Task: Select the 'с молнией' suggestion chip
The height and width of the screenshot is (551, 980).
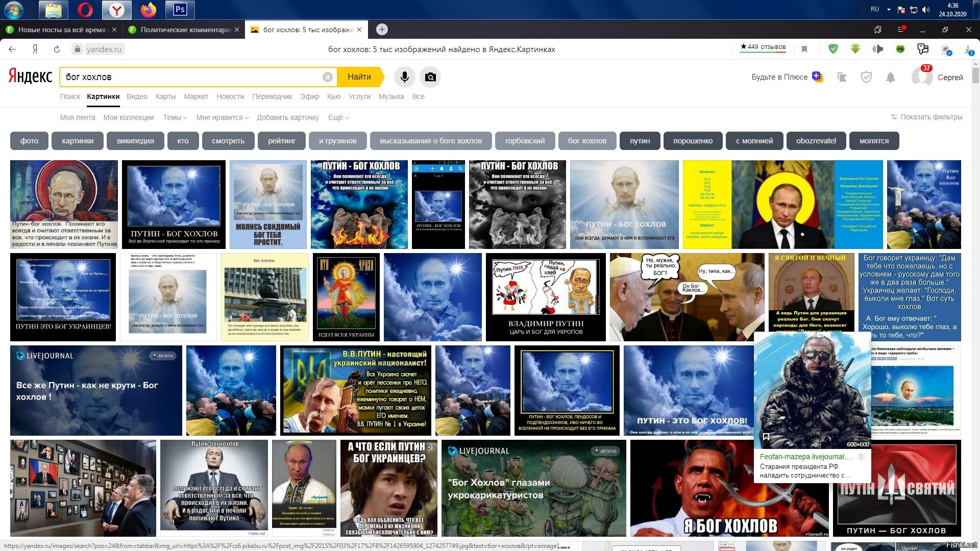Action: pyautogui.click(x=754, y=141)
